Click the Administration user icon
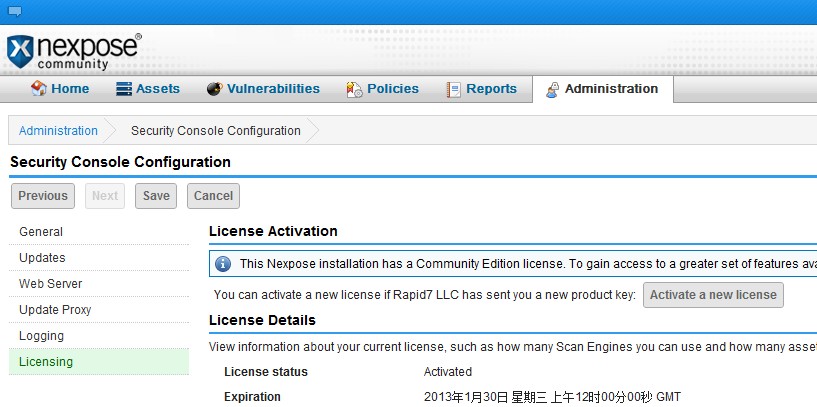The image size is (817, 407). pos(552,90)
